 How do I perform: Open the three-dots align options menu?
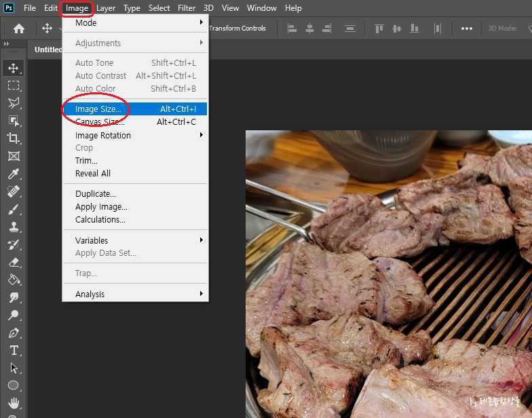(x=467, y=28)
